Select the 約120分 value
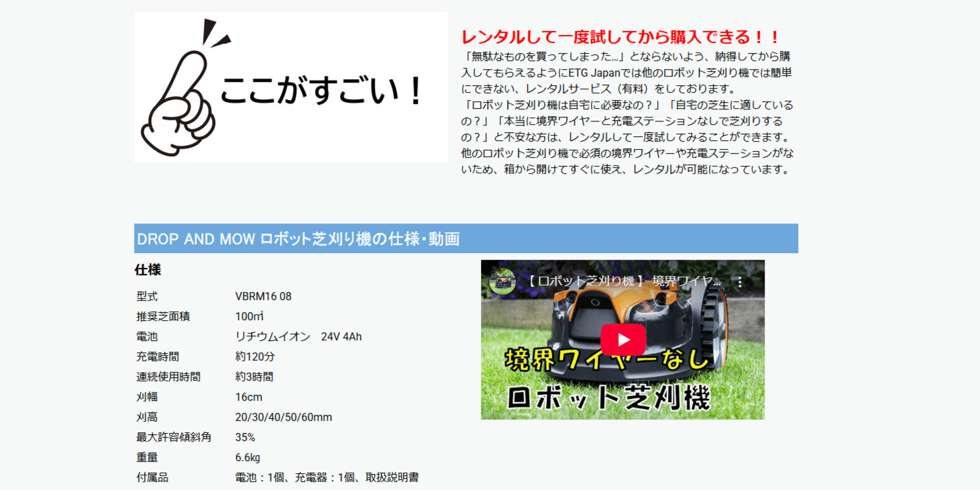The width and height of the screenshot is (980, 490). [255, 356]
